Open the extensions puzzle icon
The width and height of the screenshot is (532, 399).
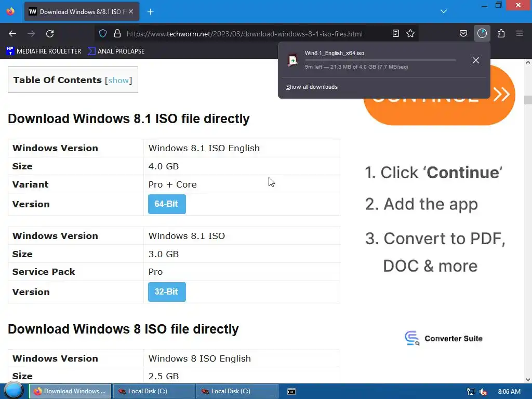click(x=501, y=34)
